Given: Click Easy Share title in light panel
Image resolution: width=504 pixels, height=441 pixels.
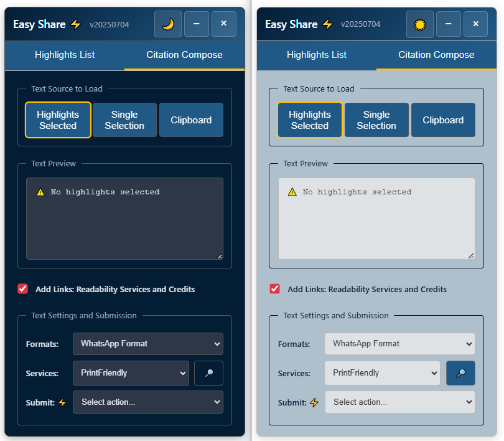Looking at the screenshot, I should [291, 24].
